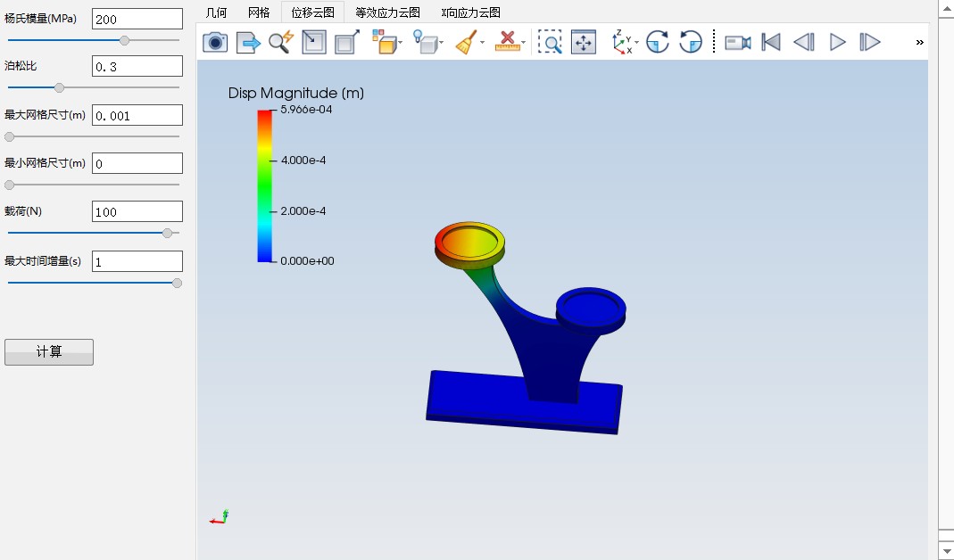Click the magnifier with lightning icon
The image size is (954, 560).
point(281,42)
